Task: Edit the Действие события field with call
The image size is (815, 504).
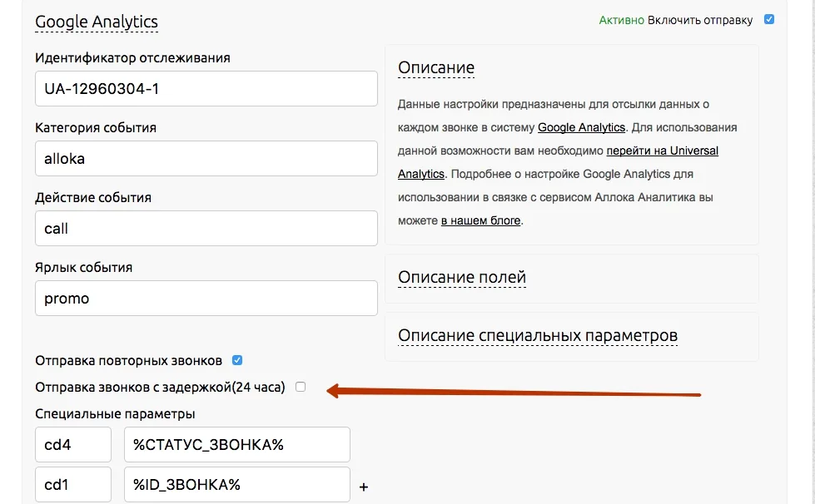Action: click(x=206, y=229)
